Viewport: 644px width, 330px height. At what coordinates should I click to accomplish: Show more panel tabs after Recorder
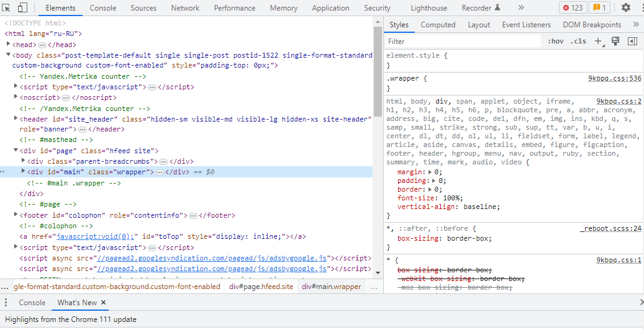point(520,8)
